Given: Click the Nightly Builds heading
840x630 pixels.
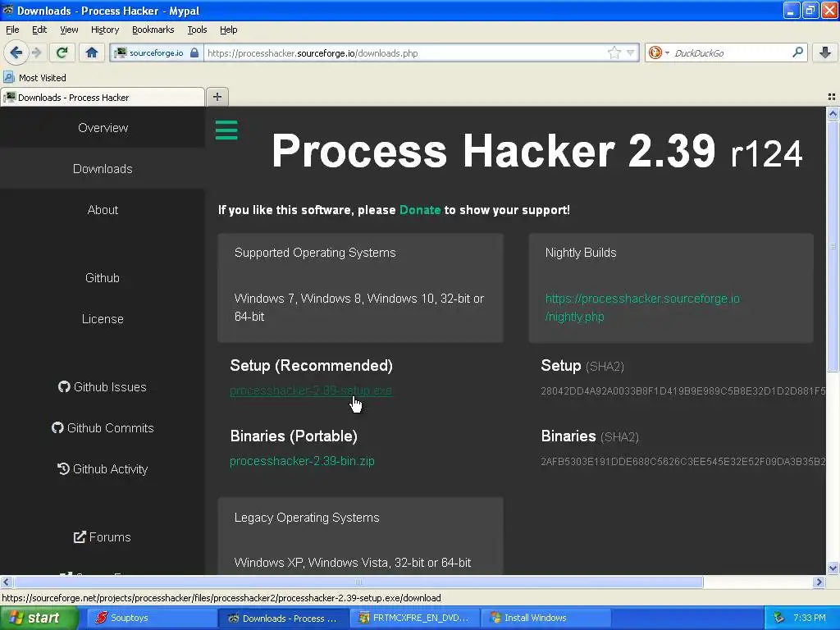Looking at the screenshot, I should click(581, 253).
